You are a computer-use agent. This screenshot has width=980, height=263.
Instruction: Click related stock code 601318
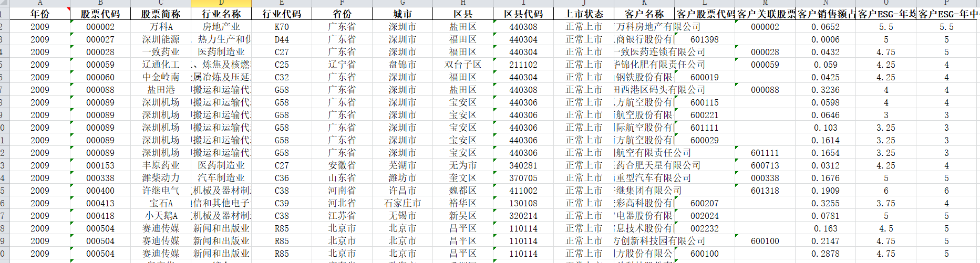(765, 191)
